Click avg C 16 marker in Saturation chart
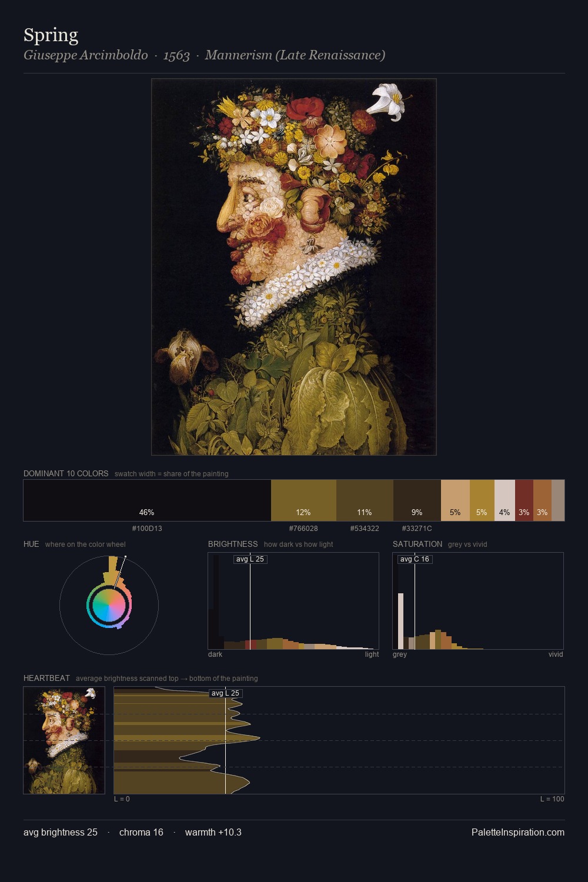Screen dimensions: 588x882 tap(415, 559)
